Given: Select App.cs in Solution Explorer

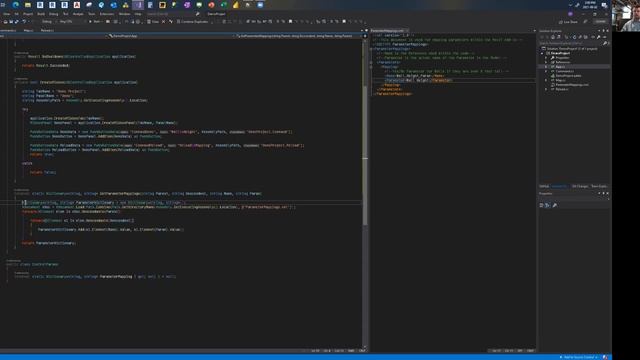Looking at the screenshot, I should (560, 67).
